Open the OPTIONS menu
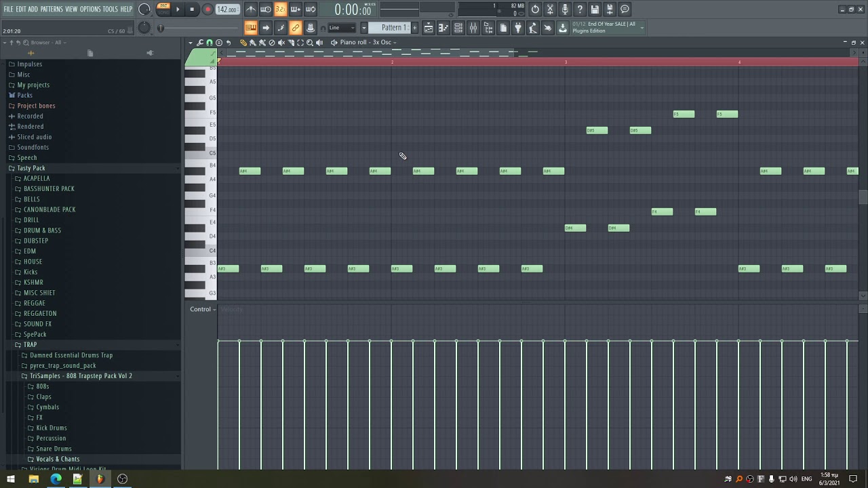The width and height of the screenshot is (868, 488). 90,9
